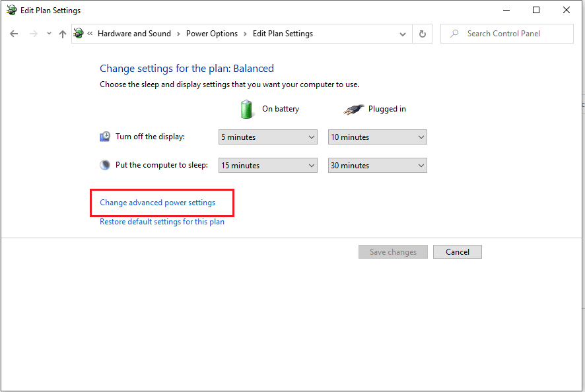
Task: Click the green battery icon above On battery
Action: point(246,109)
